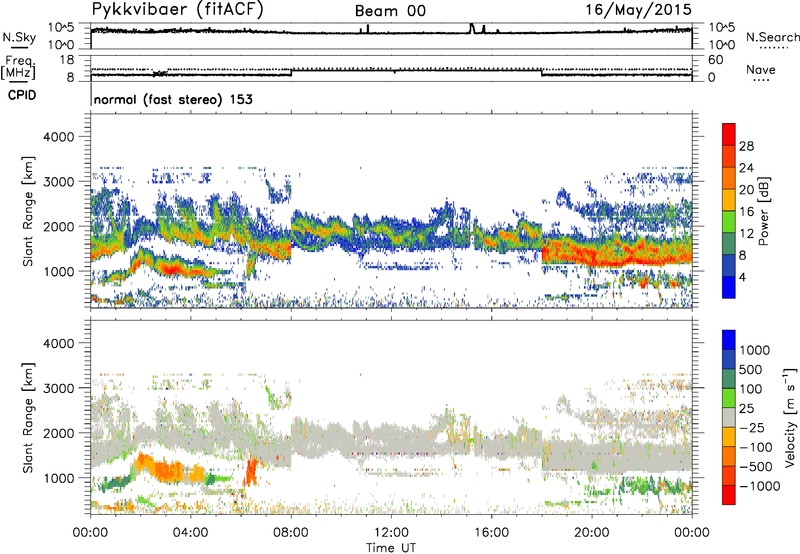This screenshot has height=554, width=800.
Task: Click the red bottom of velocity colorbar
Action: pos(729,495)
